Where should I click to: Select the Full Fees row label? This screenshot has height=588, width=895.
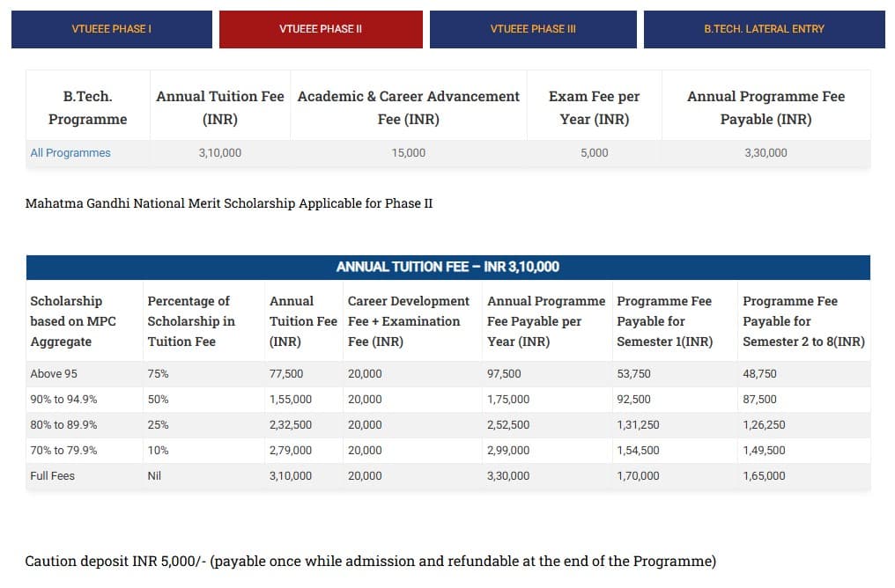[52, 476]
